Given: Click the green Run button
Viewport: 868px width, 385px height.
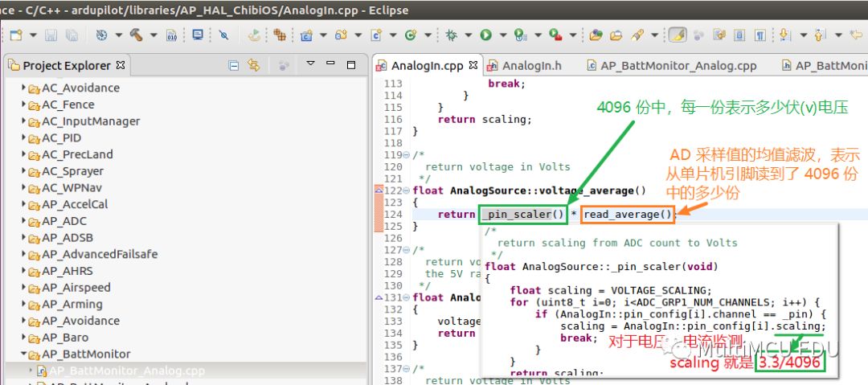Looking at the screenshot, I should tap(486, 35).
